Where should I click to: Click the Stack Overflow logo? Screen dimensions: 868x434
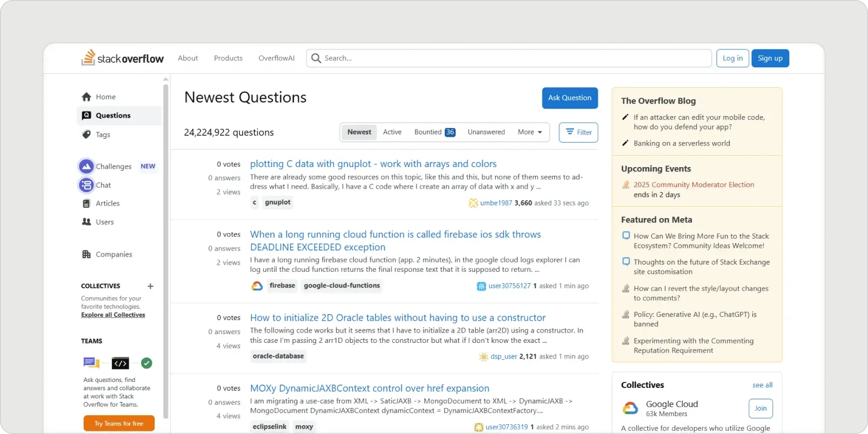point(123,58)
